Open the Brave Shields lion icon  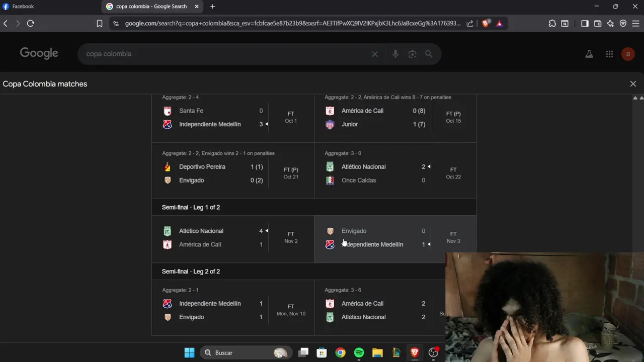[486, 23]
